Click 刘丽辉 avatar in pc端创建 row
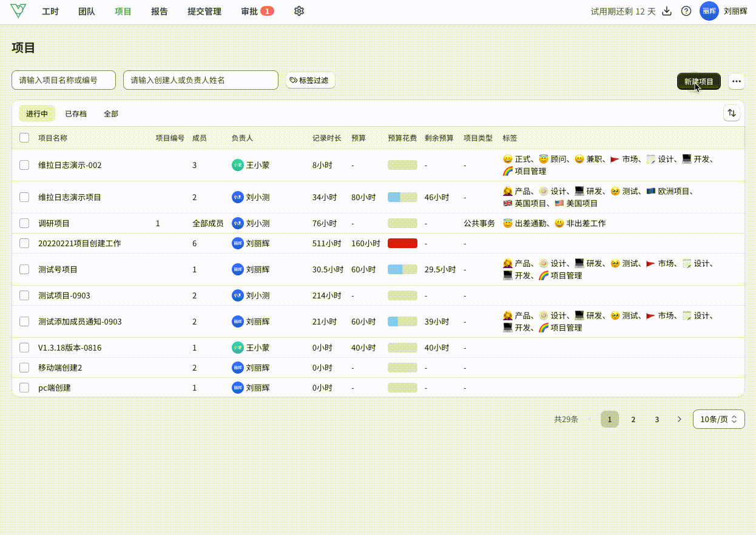The height and width of the screenshot is (535, 756). [x=238, y=388]
